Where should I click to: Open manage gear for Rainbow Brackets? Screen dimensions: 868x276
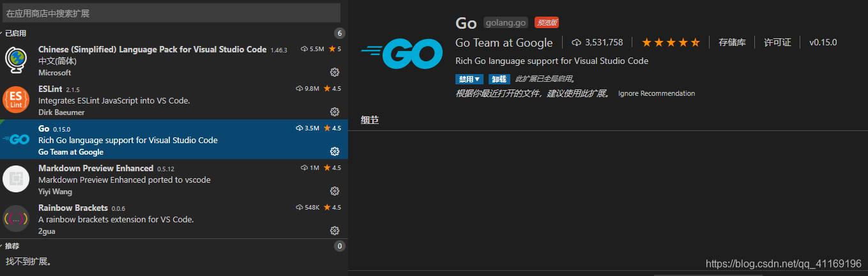tap(334, 231)
